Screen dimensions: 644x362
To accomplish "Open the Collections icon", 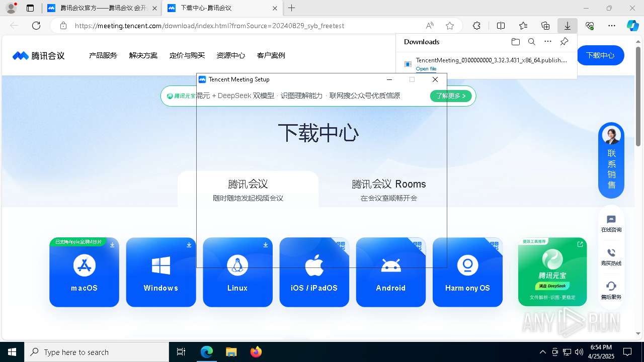I will 545,26.
